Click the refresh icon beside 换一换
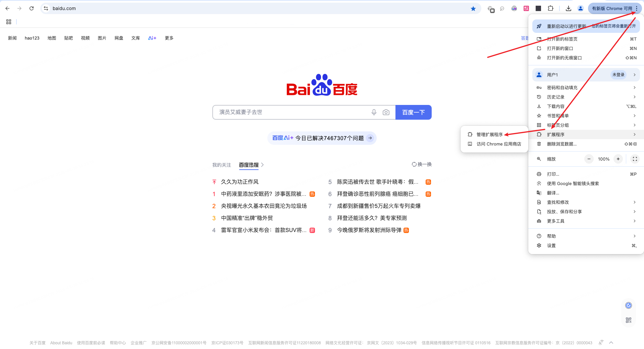Viewport: 644px width, 349px height. coord(414,164)
